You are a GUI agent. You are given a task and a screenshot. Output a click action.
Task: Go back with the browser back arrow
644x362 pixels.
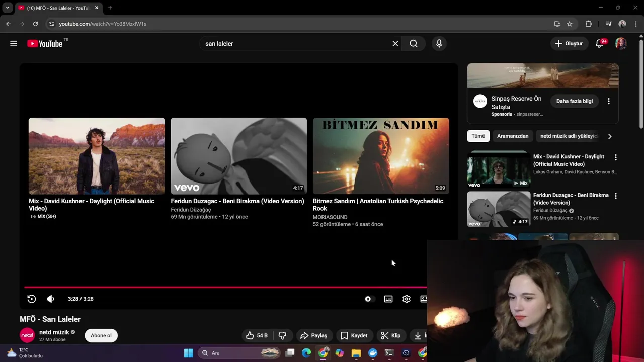click(8, 24)
